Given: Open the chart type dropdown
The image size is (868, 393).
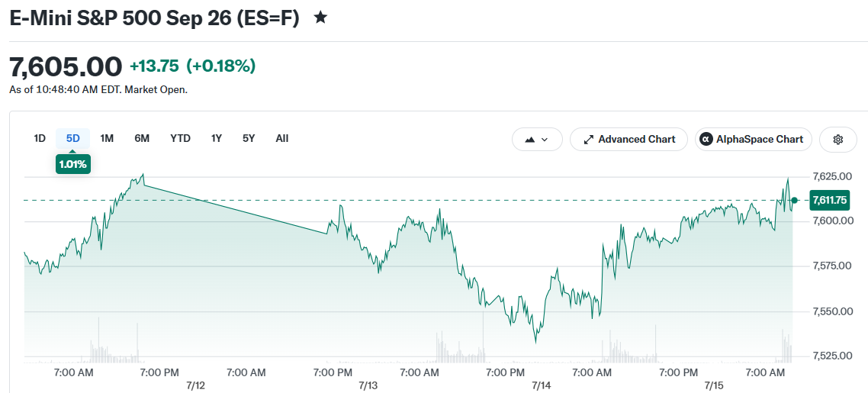Looking at the screenshot, I should pyautogui.click(x=537, y=140).
